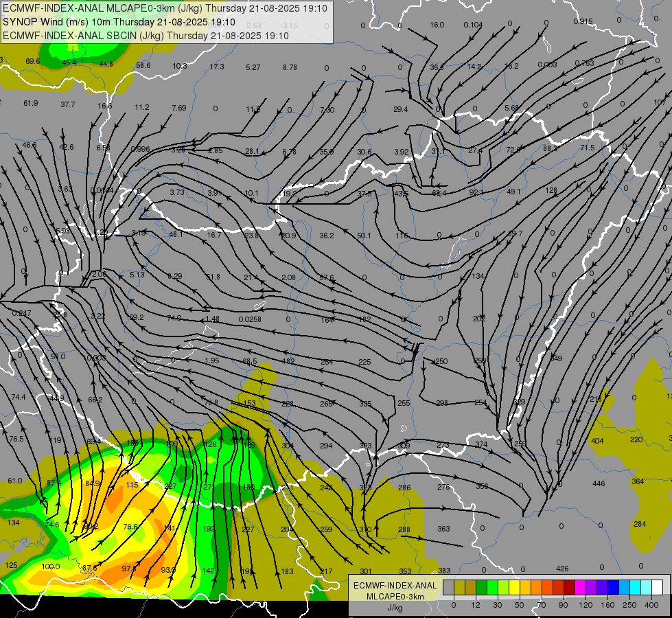Select the dark green legend swatch
Screen dimensions: 672x618
click(482, 587)
